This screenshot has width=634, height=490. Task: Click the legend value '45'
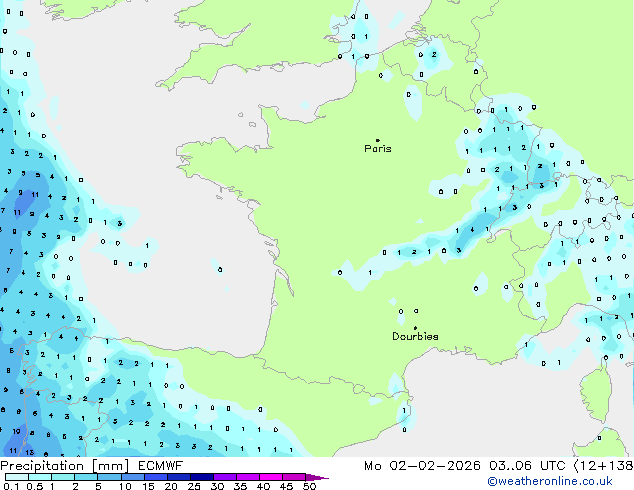pyautogui.click(x=286, y=486)
